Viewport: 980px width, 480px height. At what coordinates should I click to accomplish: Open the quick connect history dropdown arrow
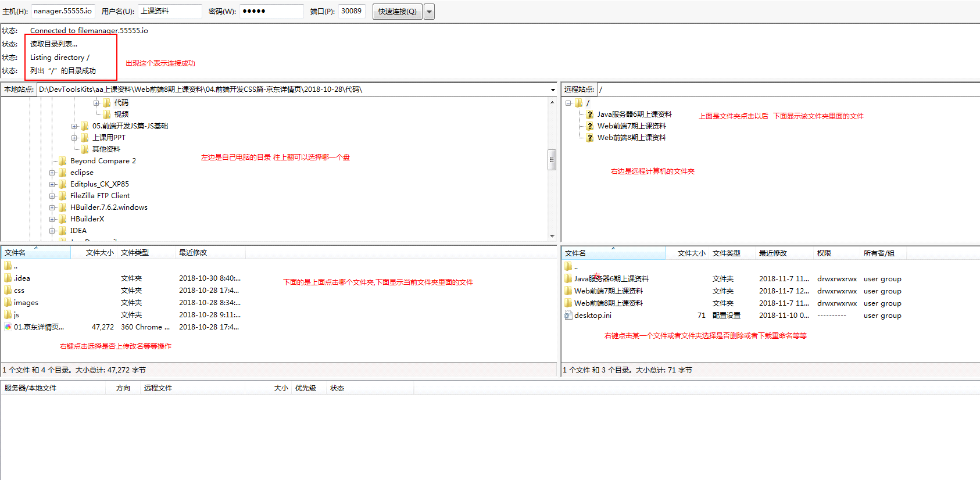(430, 12)
